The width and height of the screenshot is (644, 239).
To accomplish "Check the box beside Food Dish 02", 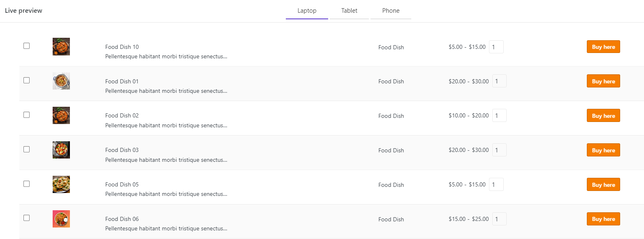I will tap(26, 115).
